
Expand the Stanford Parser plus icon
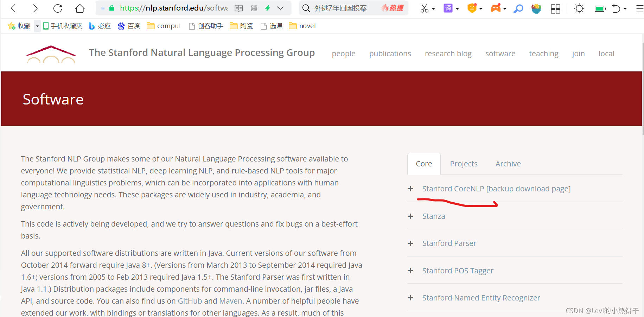click(410, 243)
